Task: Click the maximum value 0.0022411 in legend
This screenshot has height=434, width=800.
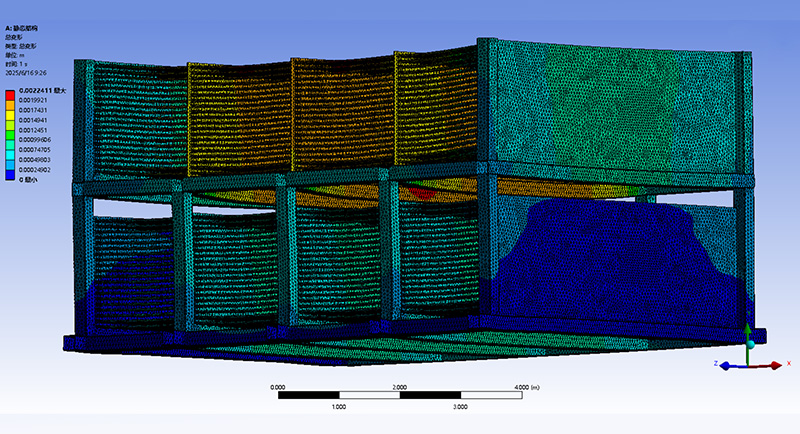Action: (x=36, y=90)
